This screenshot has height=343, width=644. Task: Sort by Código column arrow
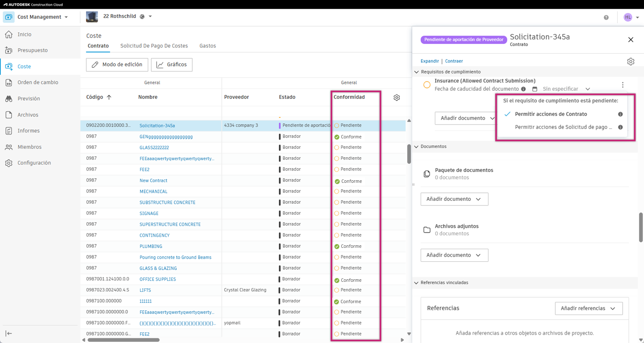[x=109, y=97]
